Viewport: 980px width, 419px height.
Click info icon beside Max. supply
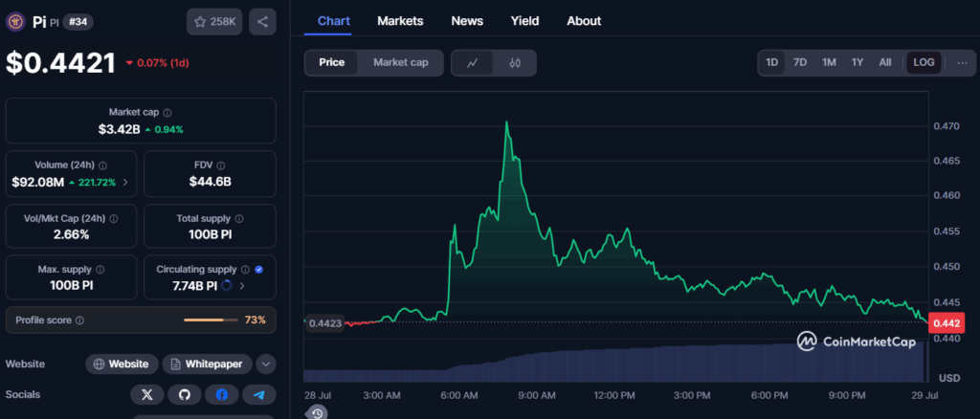coord(100,270)
